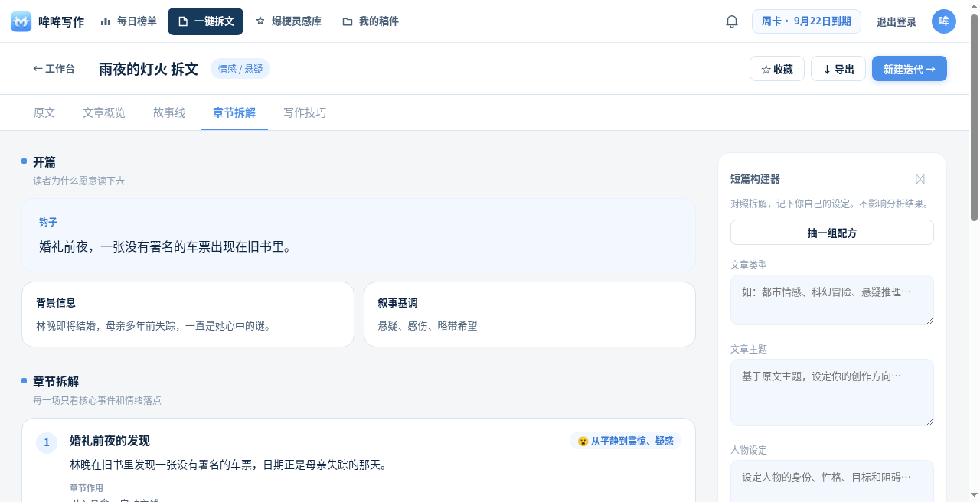Start a new iteration with 新建迭代
Viewport: 980px width, 502px height.
(x=910, y=69)
